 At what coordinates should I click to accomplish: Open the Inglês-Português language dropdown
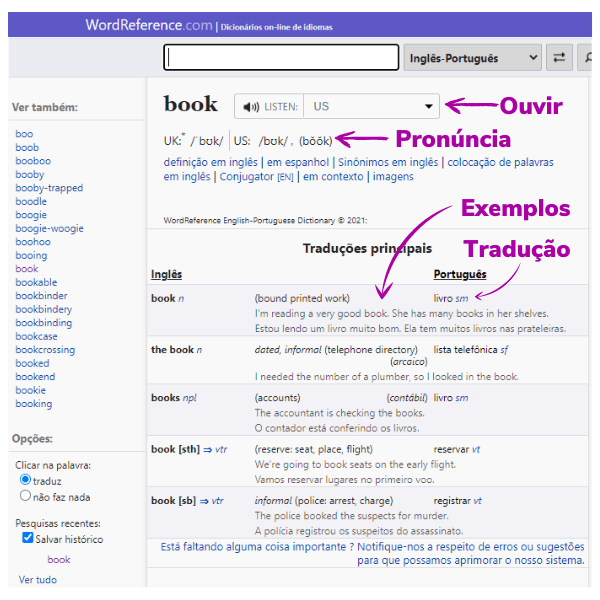pos(472,59)
